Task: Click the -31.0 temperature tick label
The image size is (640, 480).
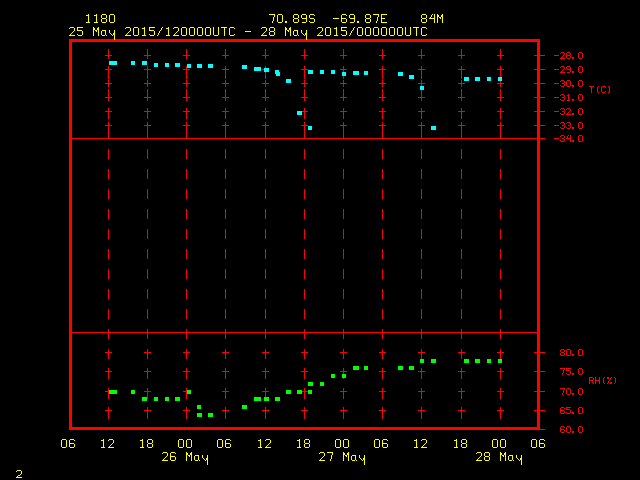Action: click(570, 97)
